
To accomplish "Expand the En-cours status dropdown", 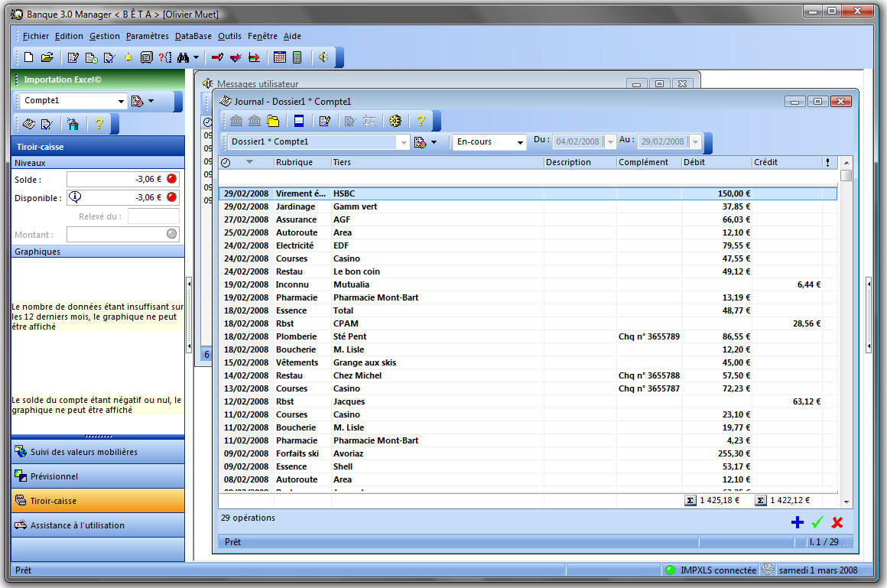I will [x=520, y=142].
